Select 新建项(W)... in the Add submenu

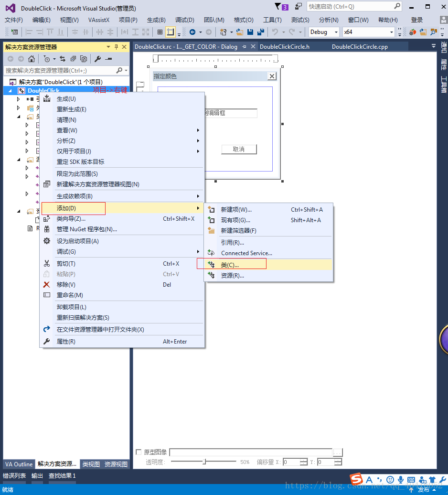tap(269, 210)
